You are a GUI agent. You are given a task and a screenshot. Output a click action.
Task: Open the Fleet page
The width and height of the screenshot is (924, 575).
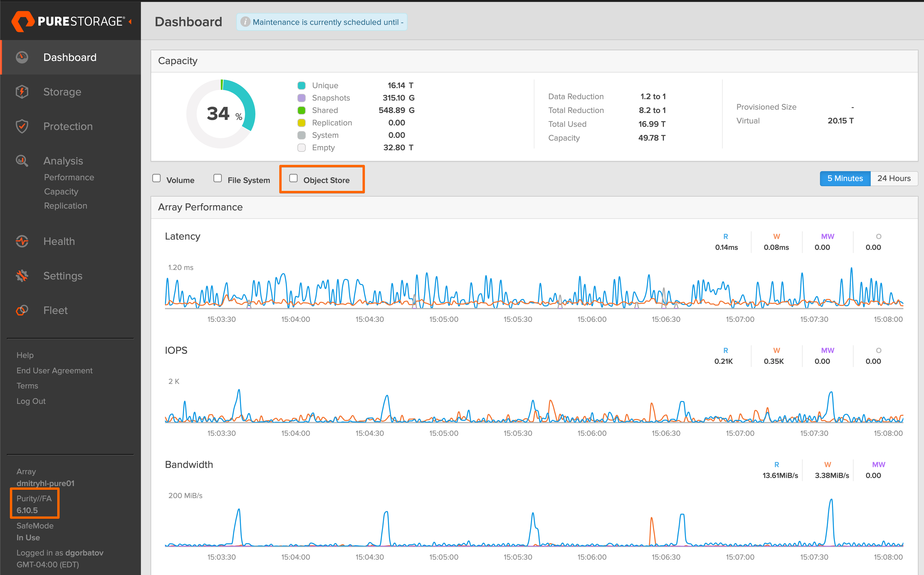[56, 310]
